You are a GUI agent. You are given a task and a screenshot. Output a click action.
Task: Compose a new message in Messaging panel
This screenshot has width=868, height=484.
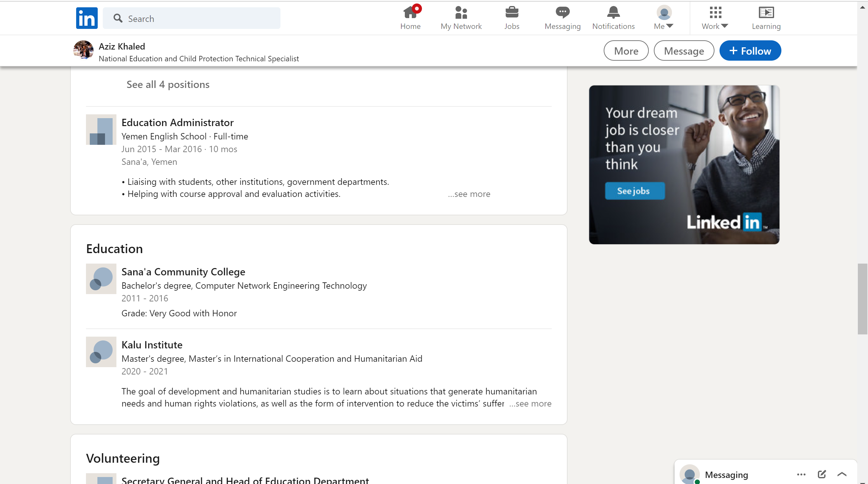click(821, 474)
